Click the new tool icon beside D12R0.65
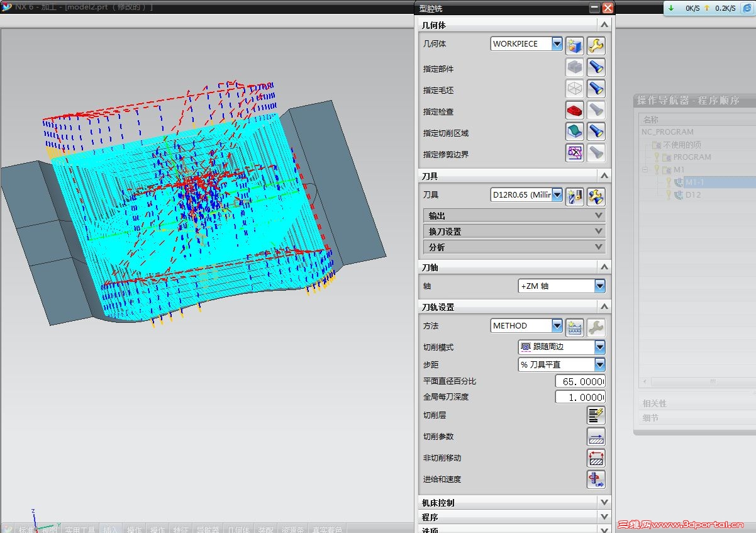Screen dimensions: 756x533 pyautogui.click(x=575, y=196)
